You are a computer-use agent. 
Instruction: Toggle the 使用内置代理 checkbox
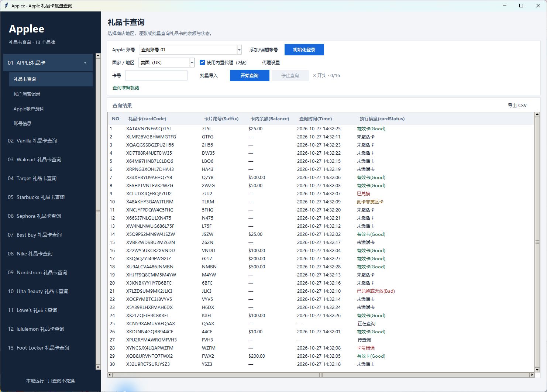click(x=202, y=62)
